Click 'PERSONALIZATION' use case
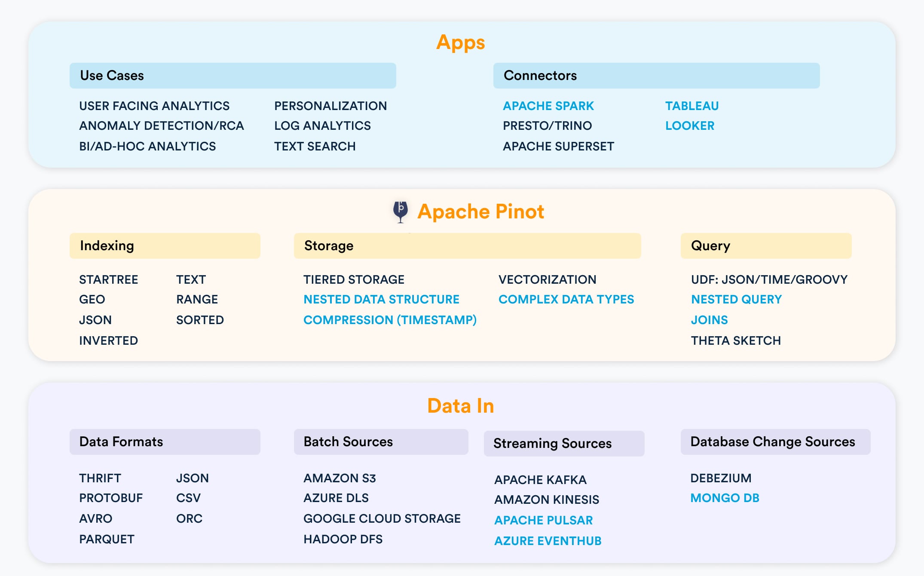Image resolution: width=924 pixels, height=576 pixels. tap(330, 106)
